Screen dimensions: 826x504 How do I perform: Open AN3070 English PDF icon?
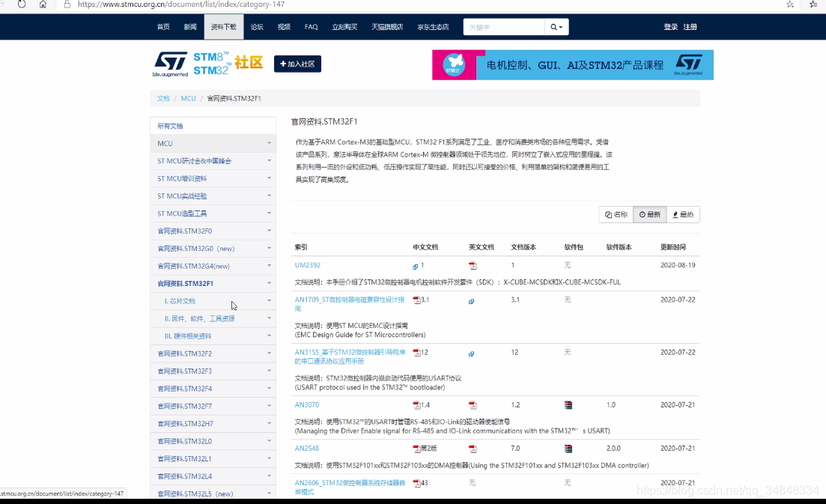coord(473,405)
